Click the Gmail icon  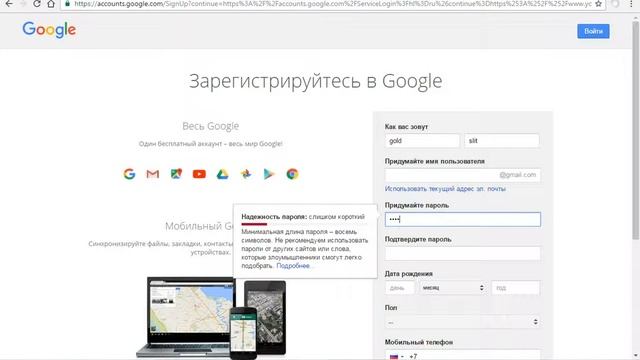click(x=153, y=174)
